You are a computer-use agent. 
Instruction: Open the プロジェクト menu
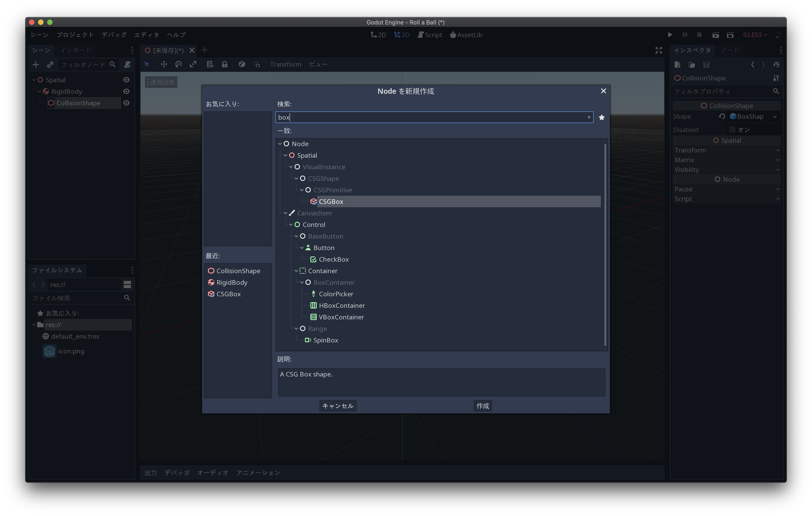[x=75, y=35]
